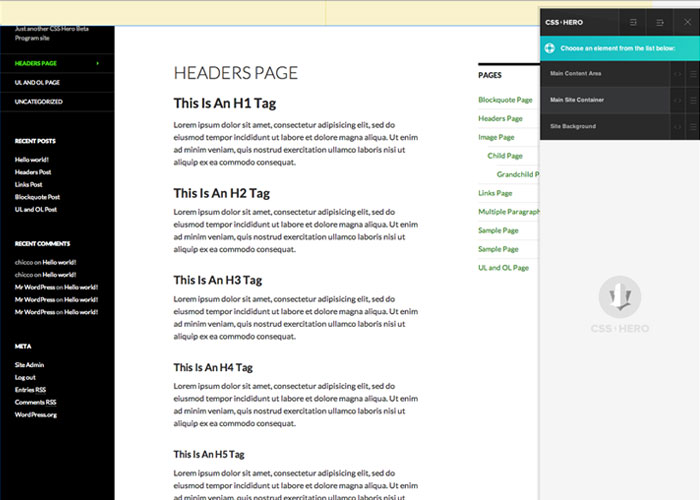The height and width of the screenshot is (500, 700).
Task: Close the CSS Hero panel
Action: click(688, 22)
